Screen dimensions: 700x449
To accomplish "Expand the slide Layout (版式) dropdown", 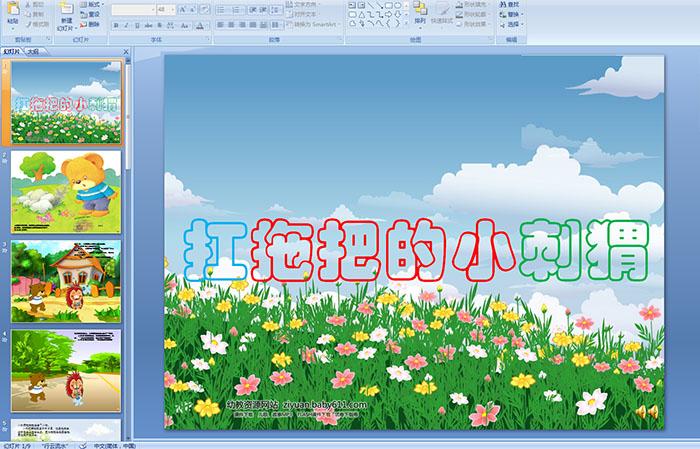I will pos(92,5).
